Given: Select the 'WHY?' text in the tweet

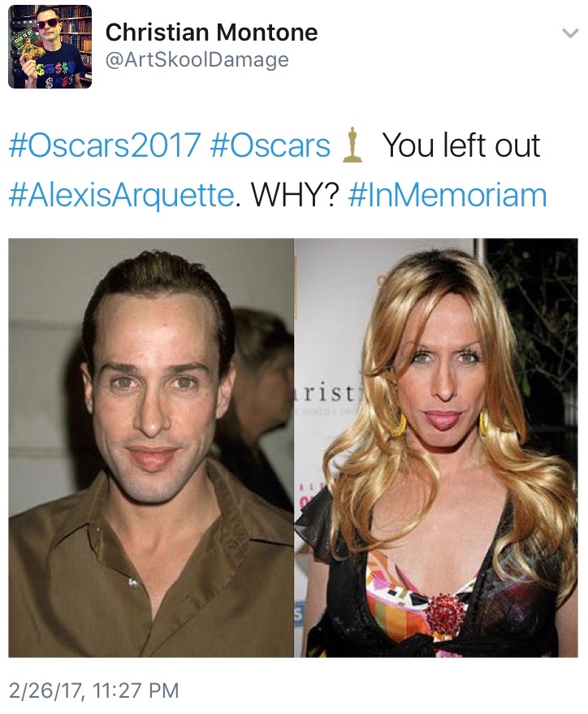Looking at the screenshot, I should click(x=295, y=195).
